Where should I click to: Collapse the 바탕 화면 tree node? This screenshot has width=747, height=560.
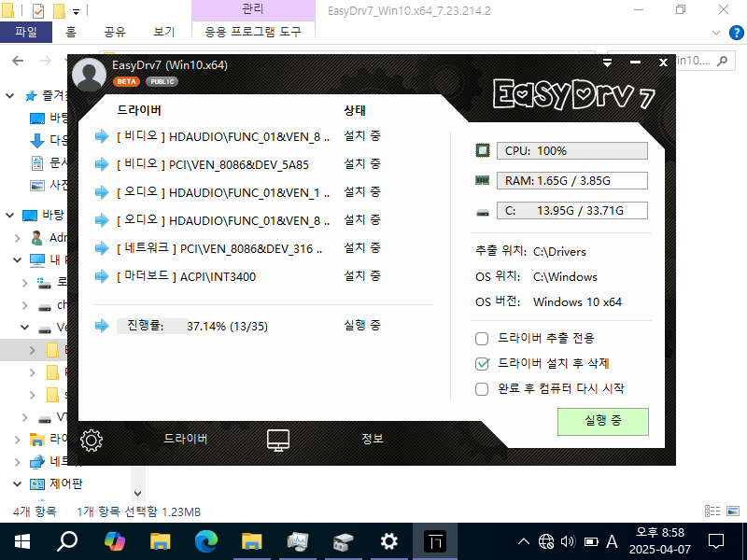click(10, 216)
